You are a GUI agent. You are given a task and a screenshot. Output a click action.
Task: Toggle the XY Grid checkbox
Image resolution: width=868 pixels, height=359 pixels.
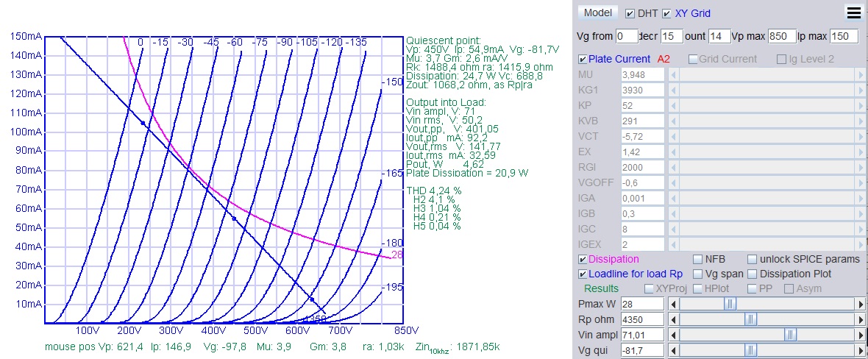[666, 13]
